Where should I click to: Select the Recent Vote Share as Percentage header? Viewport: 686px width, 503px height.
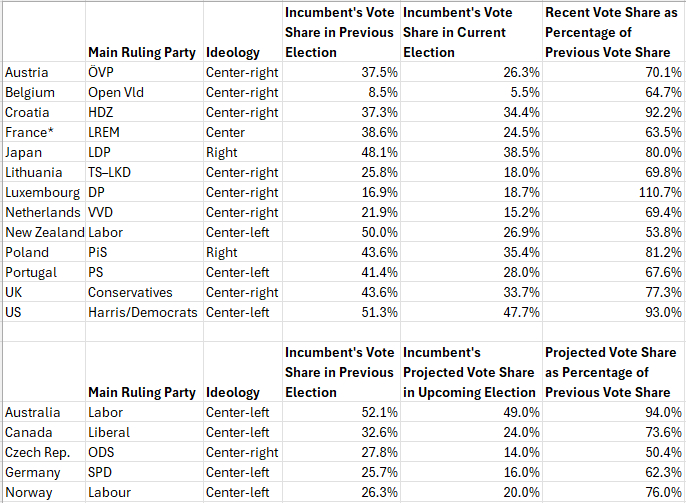coord(612,32)
